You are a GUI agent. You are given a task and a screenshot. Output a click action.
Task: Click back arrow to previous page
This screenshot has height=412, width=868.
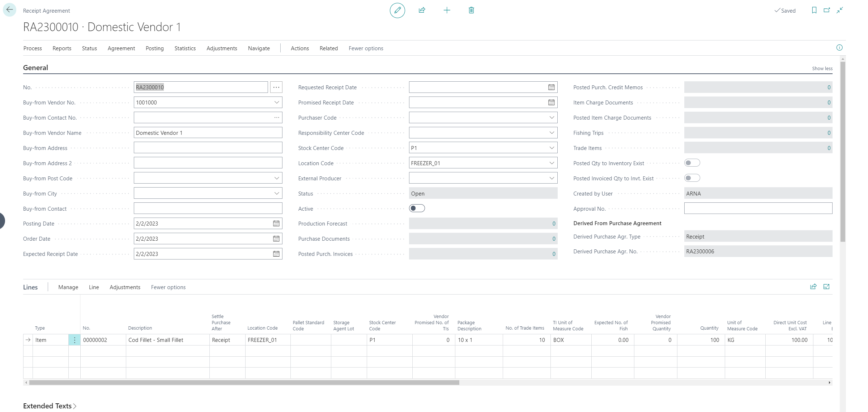(x=9, y=10)
